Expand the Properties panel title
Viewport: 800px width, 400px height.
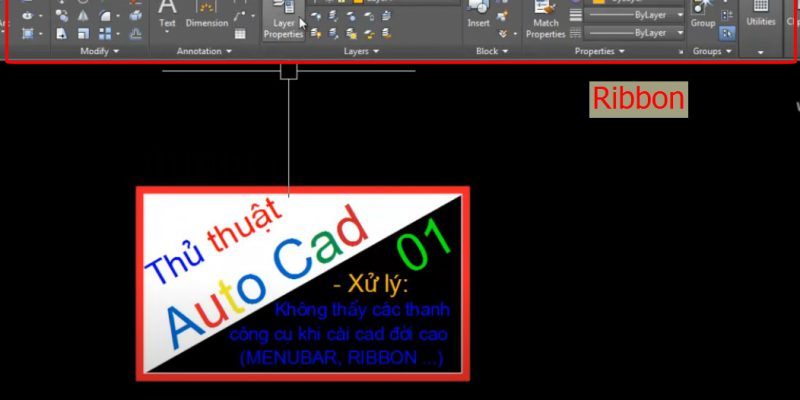[x=599, y=51]
